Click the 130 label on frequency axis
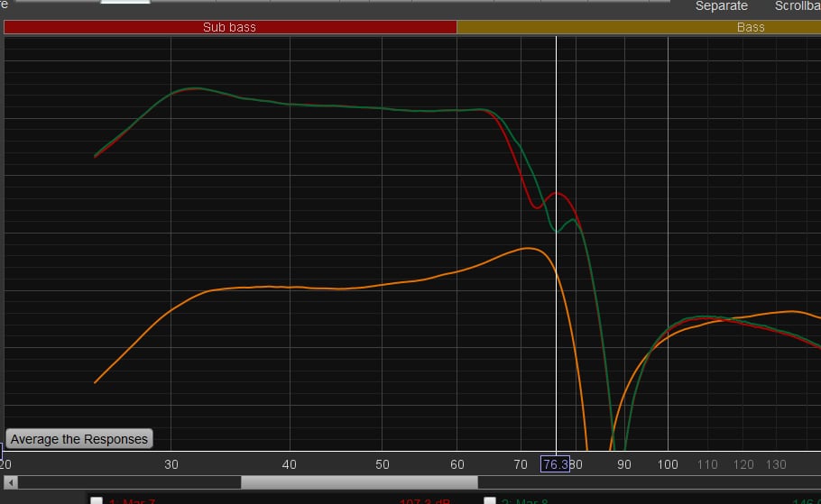Image resolution: width=821 pixels, height=504 pixels. click(776, 464)
